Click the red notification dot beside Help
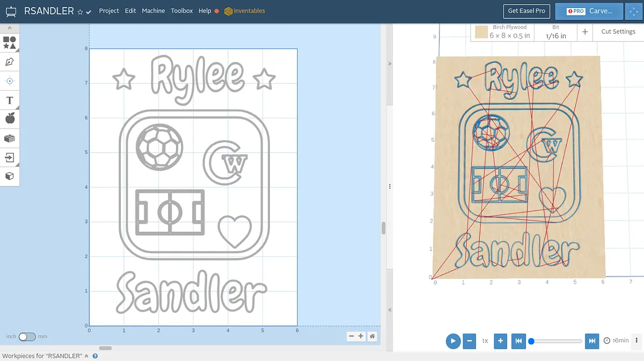 click(217, 11)
